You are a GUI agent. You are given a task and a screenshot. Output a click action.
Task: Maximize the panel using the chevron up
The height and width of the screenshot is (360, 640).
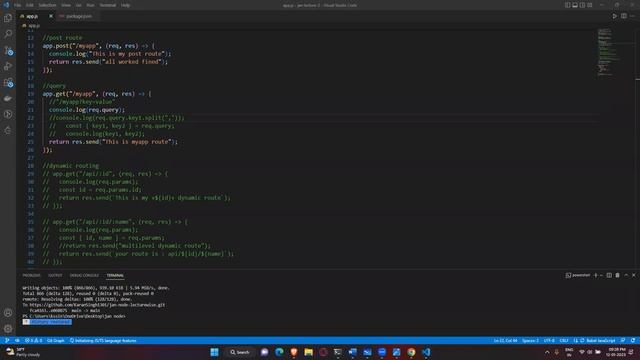pyautogui.click(x=626, y=276)
